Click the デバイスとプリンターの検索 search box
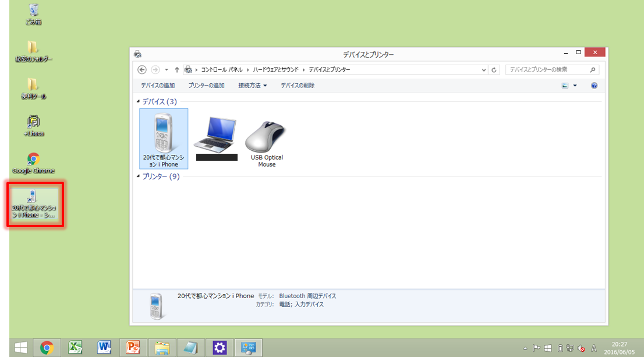The height and width of the screenshot is (357, 644). point(546,70)
